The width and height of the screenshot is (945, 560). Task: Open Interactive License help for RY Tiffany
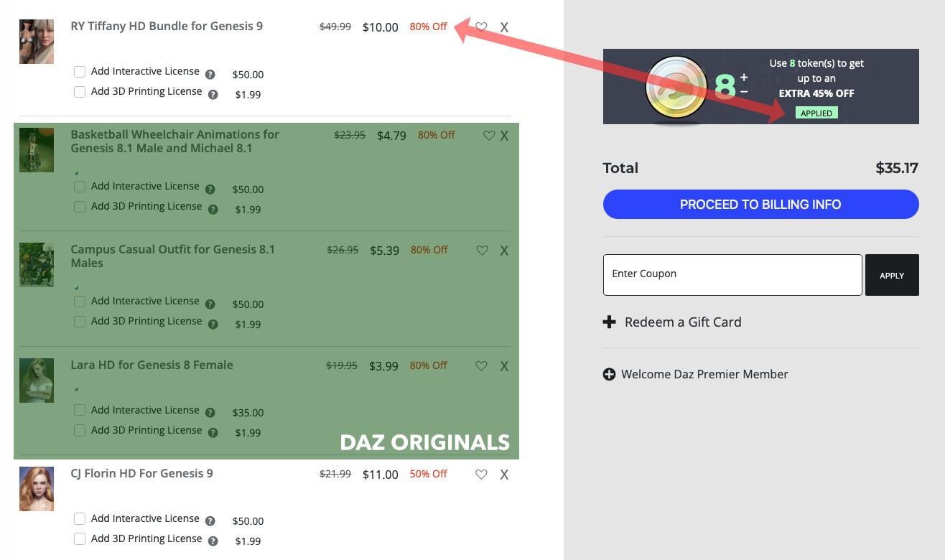[x=210, y=75]
